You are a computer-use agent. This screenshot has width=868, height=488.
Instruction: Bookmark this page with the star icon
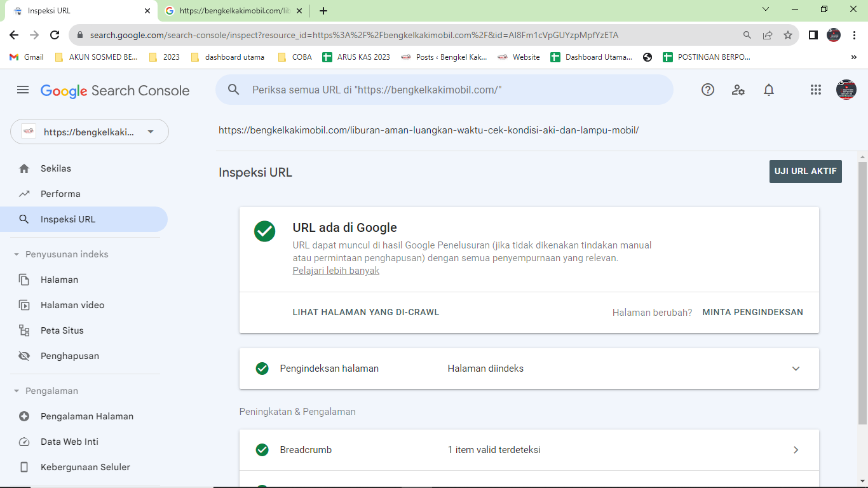(x=788, y=35)
